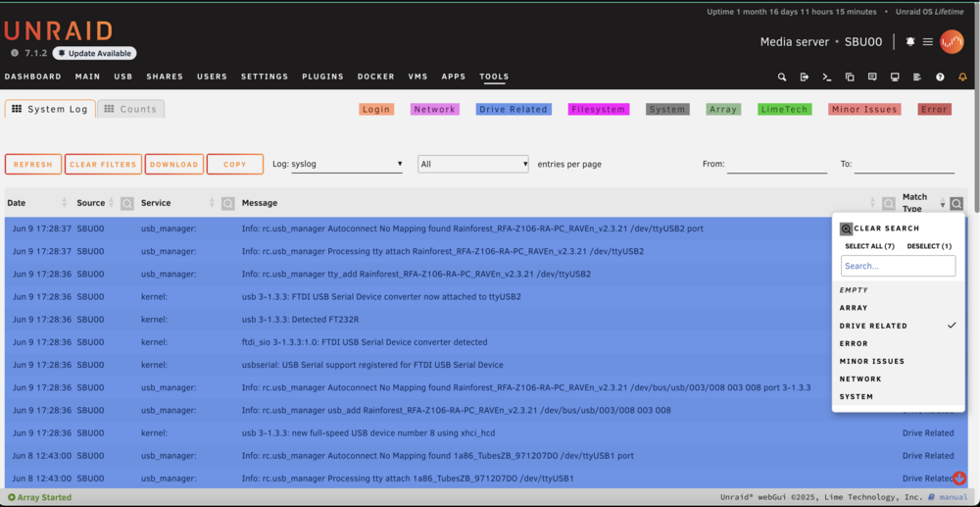Toggle the Drive Related filter label
The height and width of the screenshot is (507, 980).
point(514,110)
